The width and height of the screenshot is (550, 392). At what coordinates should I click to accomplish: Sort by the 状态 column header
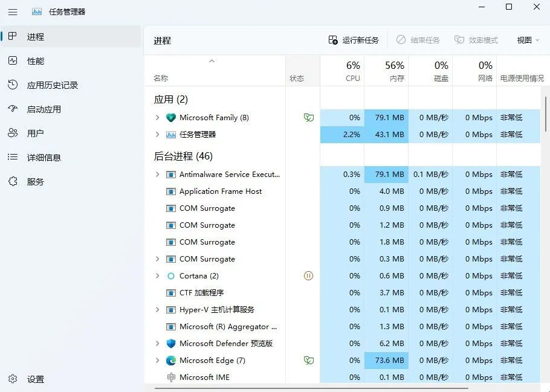[303, 71]
